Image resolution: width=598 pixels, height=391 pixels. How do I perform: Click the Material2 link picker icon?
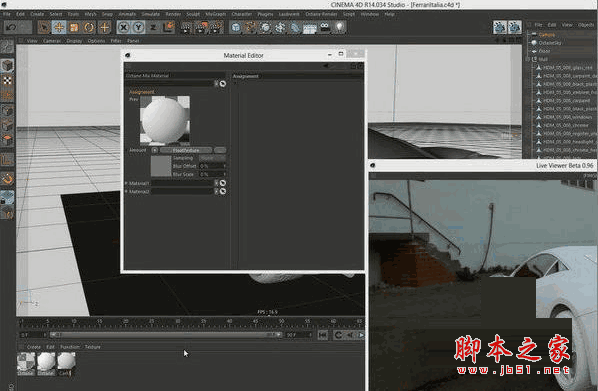coord(223,191)
